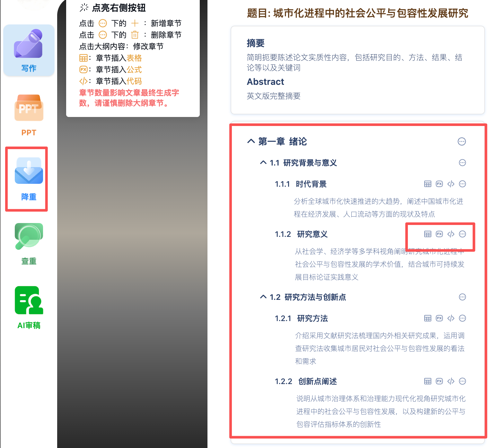The image size is (492, 448).
Task: Collapse section 1.2 研究方法与创新点
Action: pos(263,297)
